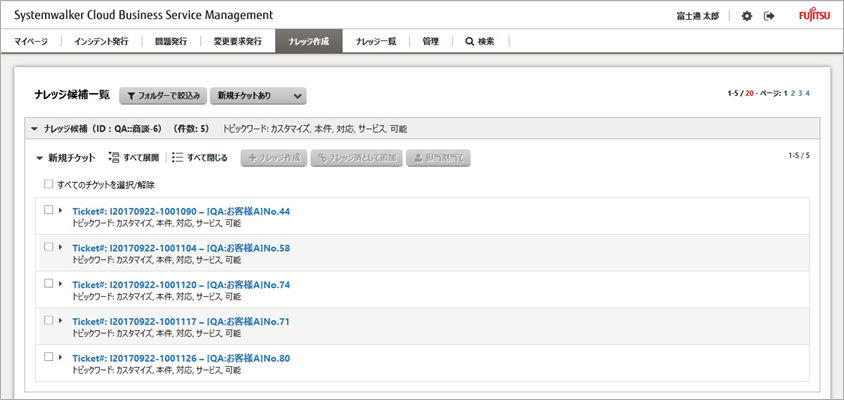Click the FUJITSU logo
Viewport: 844px width, 400px height.
[x=814, y=16]
